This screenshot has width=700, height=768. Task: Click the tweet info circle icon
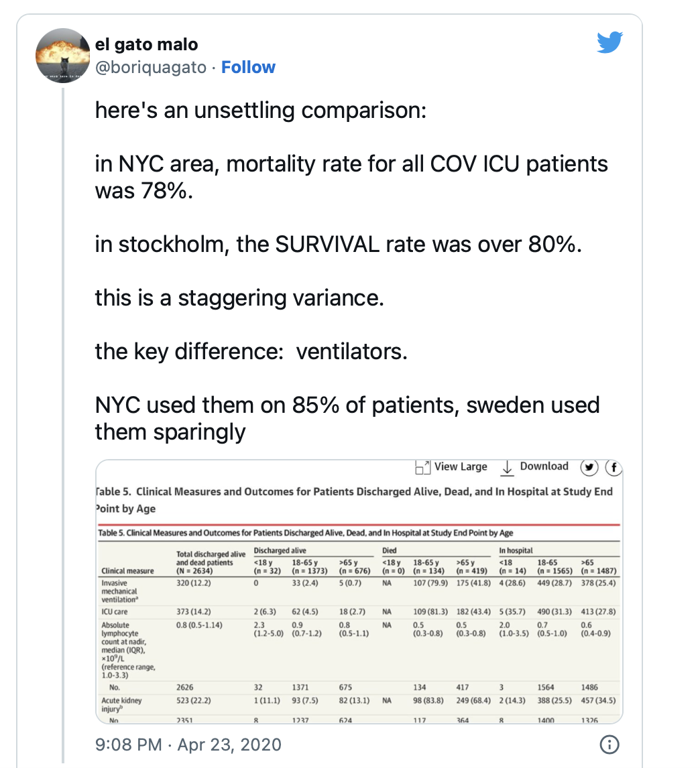coord(609,745)
